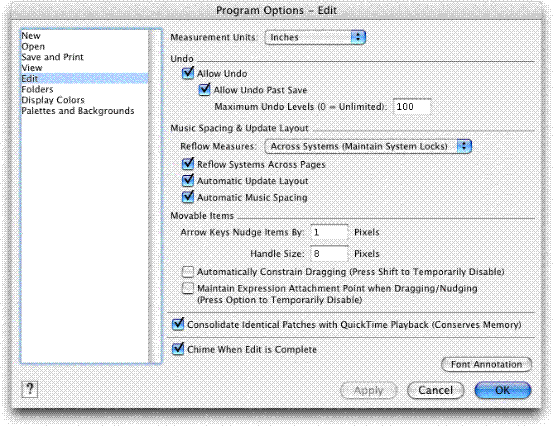This screenshot has height=427, width=553.
Task: Uncheck Allow Undo checkbox
Action: 188,73
